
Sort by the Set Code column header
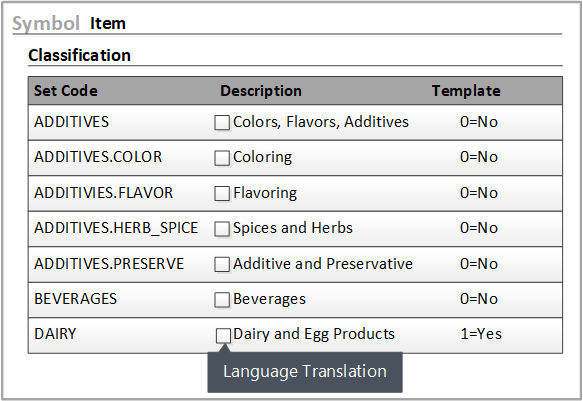[66, 91]
